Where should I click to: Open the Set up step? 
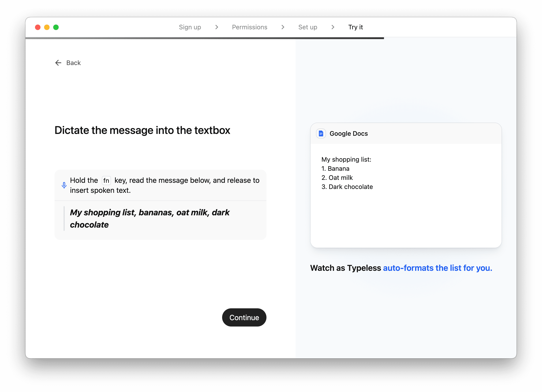308,27
